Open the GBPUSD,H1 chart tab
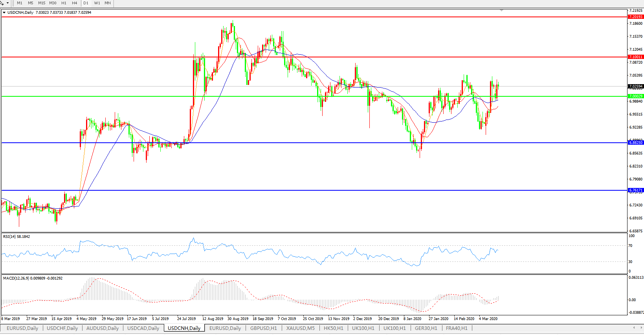 click(x=263, y=328)
